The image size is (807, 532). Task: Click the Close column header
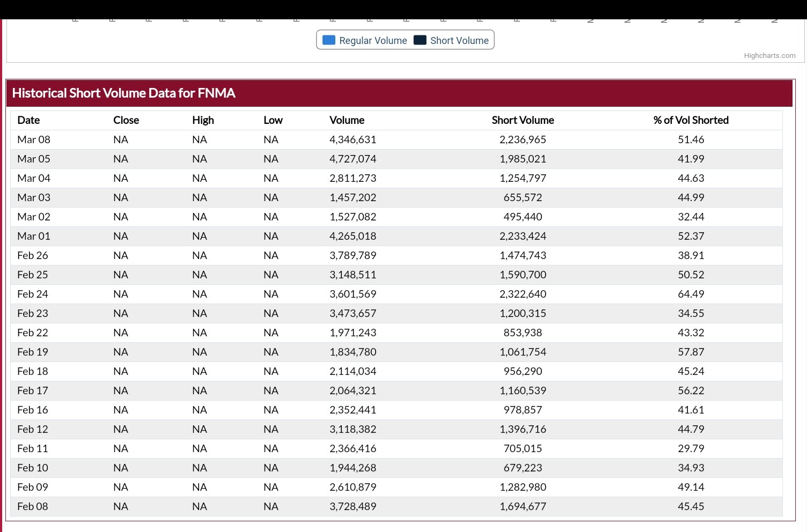pos(126,120)
